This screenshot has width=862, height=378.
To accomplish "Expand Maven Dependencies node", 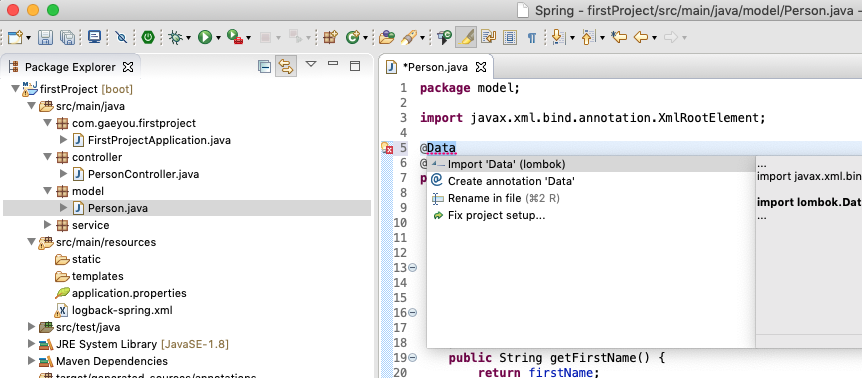I will pos(31,361).
